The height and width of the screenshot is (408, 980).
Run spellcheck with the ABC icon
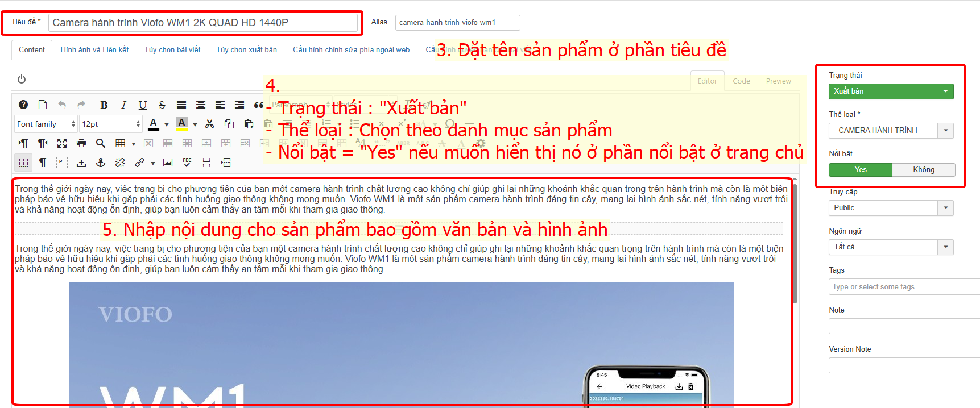pyautogui.click(x=187, y=163)
